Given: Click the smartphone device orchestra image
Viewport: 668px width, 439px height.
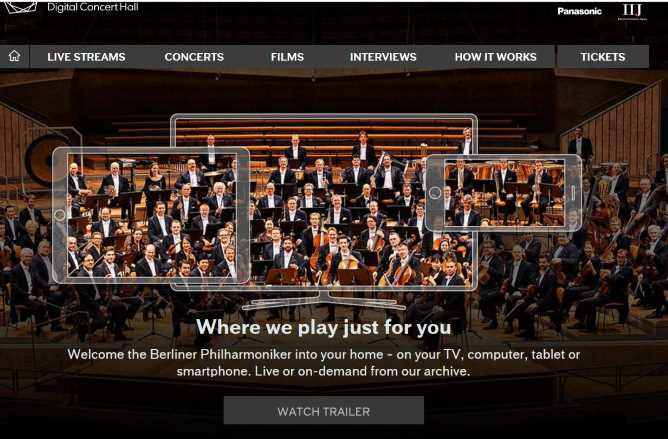Looking at the screenshot, I should [x=504, y=193].
